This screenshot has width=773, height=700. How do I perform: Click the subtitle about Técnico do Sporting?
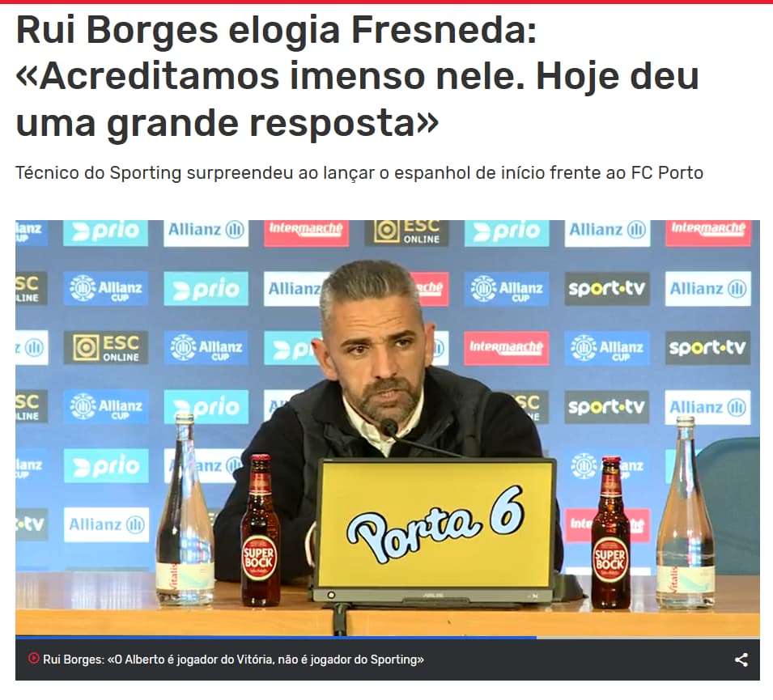(x=359, y=173)
